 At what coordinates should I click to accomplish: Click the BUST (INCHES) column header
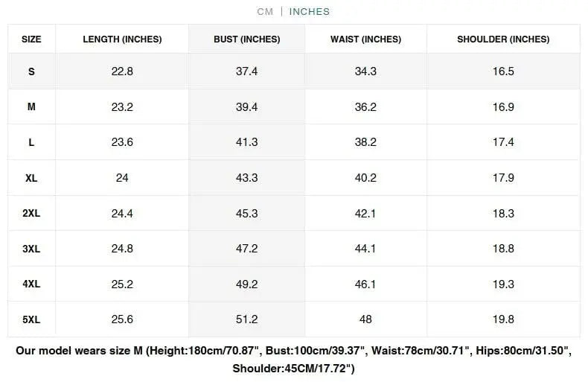pyautogui.click(x=246, y=39)
